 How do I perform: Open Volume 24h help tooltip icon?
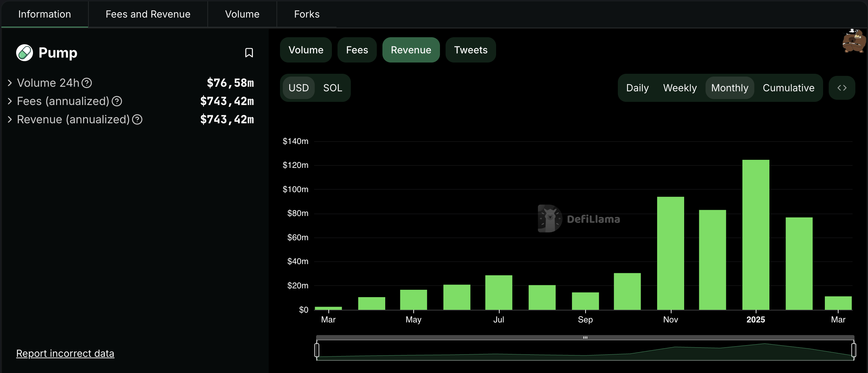tap(87, 83)
